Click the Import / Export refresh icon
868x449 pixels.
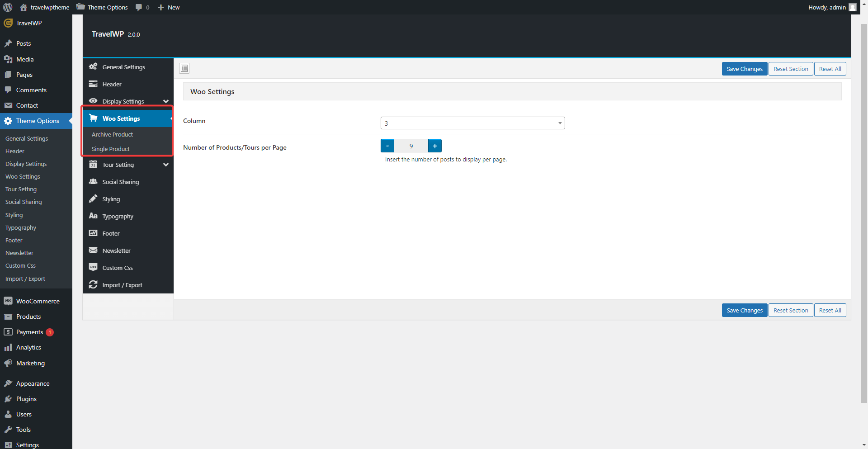pyautogui.click(x=93, y=284)
